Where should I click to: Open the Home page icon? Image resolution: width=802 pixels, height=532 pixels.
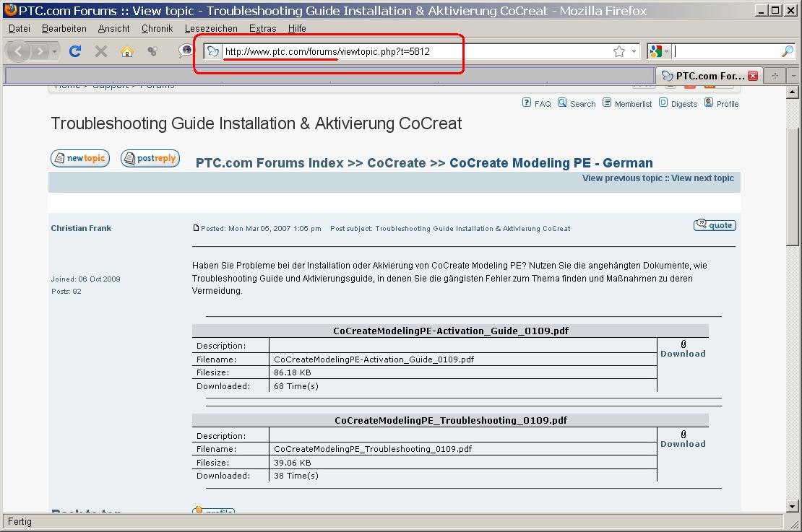(x=127, y=51)
